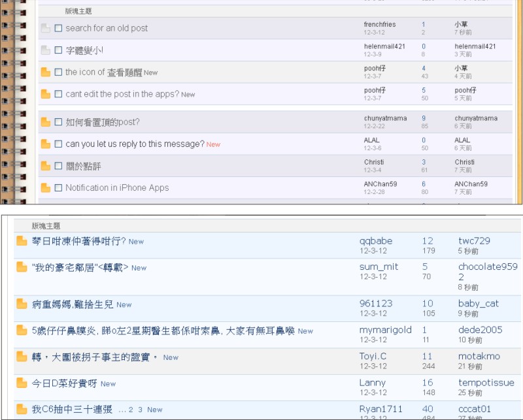Click folder icon beside '如何看置頂的post?'

[45, 122]
